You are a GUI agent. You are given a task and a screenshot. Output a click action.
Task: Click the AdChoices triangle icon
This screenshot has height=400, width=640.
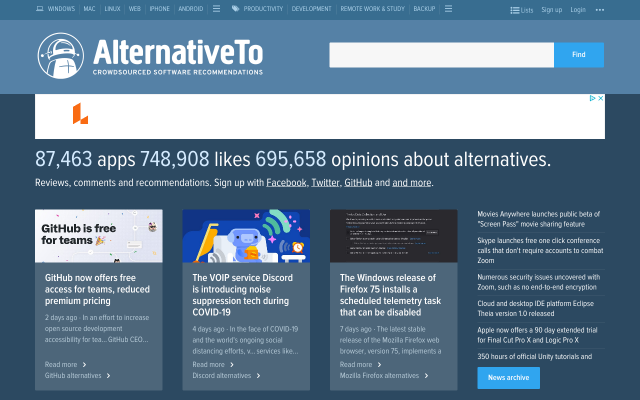[592, 98]
